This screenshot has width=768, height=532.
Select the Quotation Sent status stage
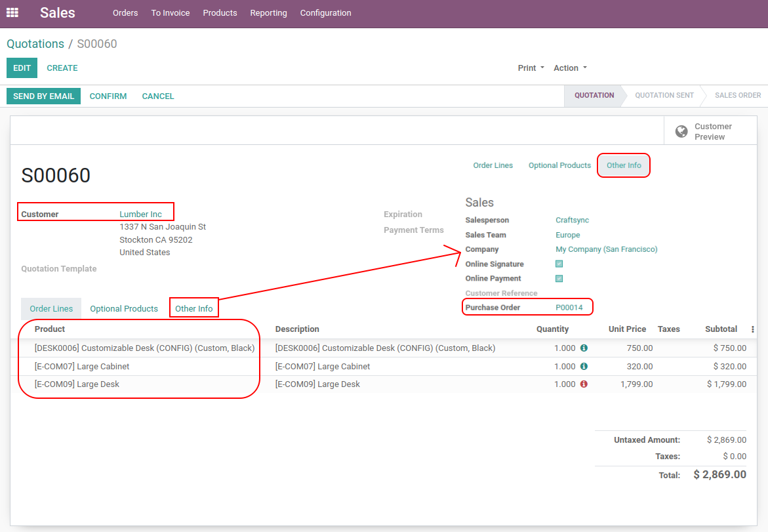pos(664,96)
